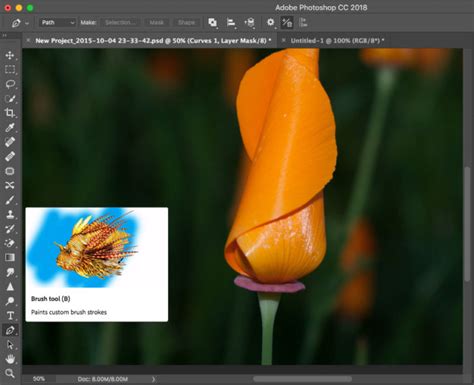Image resolution: width=474 pixels, height=385 pixels.
Task: Click the Make Selection button
Action: [120, 23]
